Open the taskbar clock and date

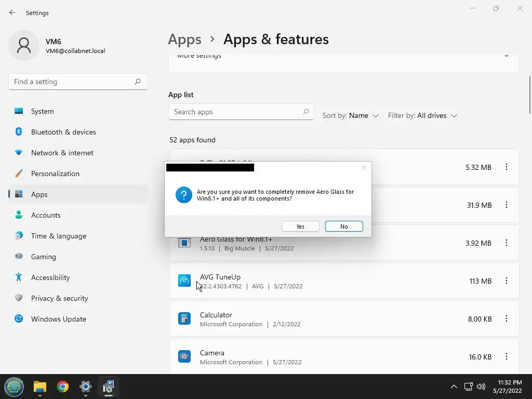tap(508, 387)
